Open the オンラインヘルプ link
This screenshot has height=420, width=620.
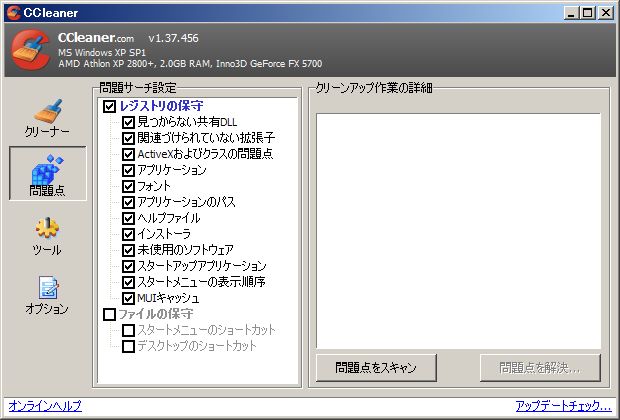pyautogui.click(x=45, y=406)
